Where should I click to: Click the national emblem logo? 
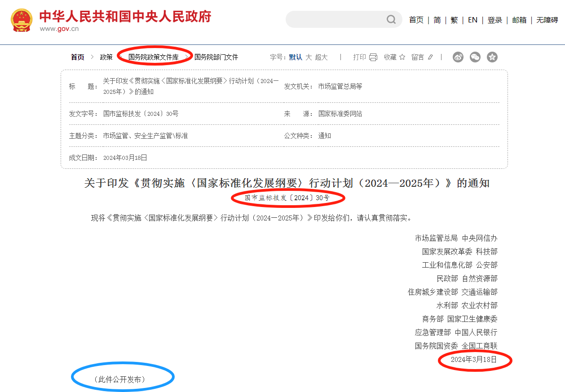[22, 20]
